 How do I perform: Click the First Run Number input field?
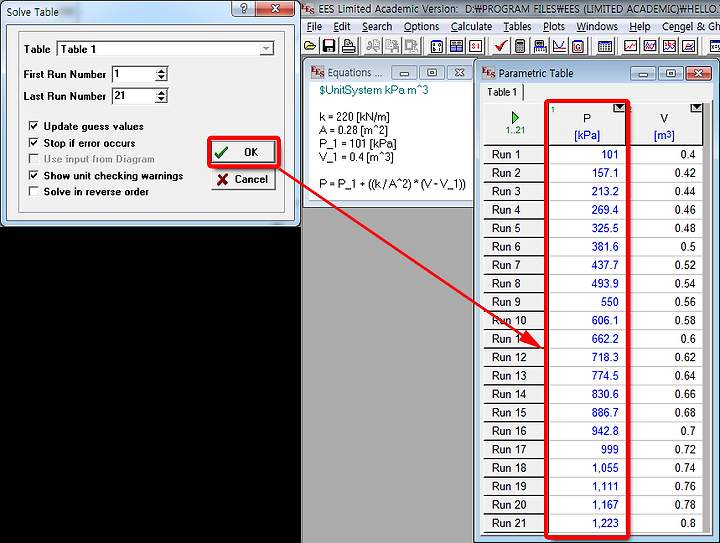tap(134, 74)
